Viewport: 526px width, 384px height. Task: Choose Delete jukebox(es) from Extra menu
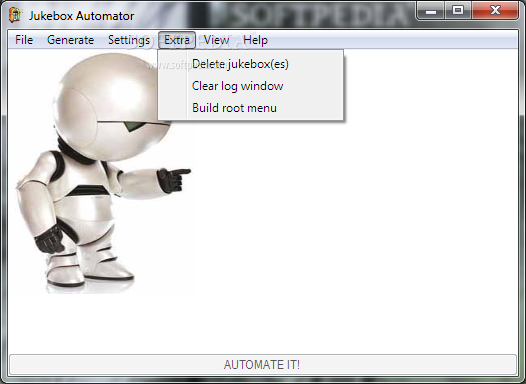pos(251,64)
